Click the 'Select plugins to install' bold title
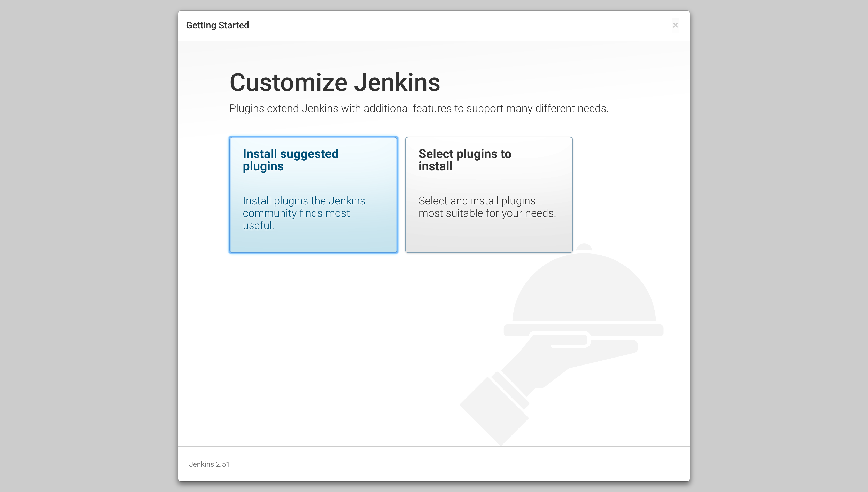This screenshot has height=492, width=868. (464, 160)
